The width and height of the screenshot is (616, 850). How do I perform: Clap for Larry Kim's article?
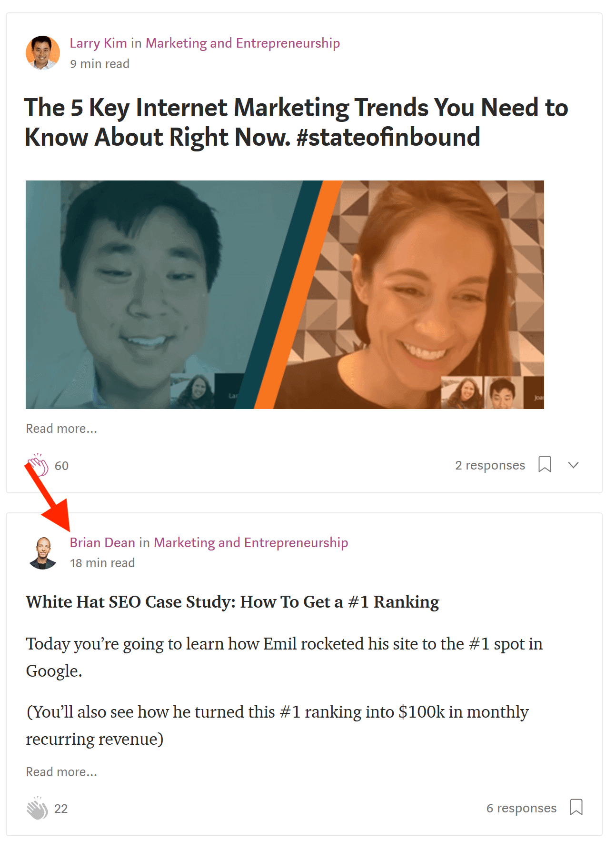pos(38,465)
